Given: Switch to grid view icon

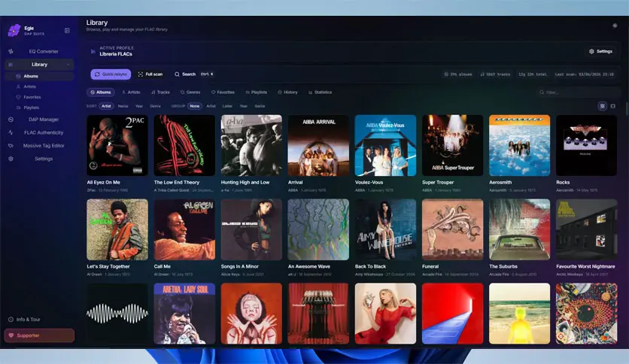Looking at the screenshot, I should [602, 106].
